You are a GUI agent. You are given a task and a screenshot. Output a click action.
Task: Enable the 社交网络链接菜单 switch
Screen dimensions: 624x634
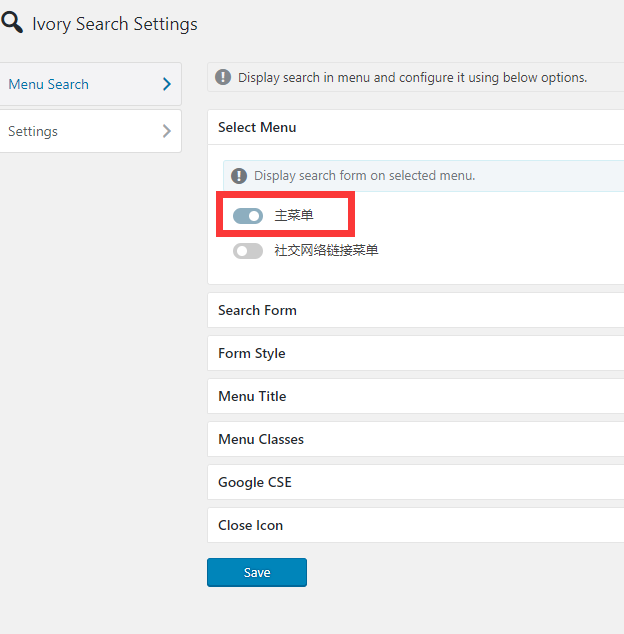point(248,251)
